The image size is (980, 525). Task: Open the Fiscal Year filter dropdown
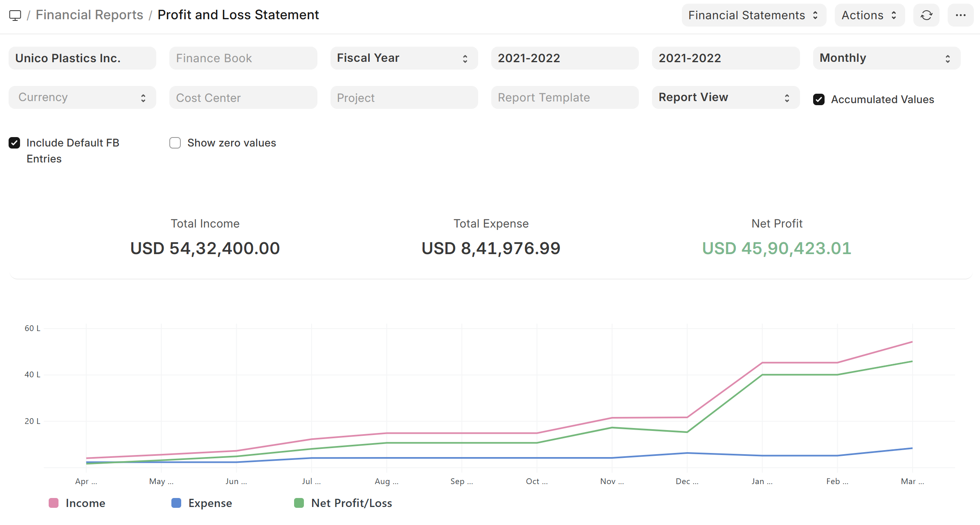404,58
